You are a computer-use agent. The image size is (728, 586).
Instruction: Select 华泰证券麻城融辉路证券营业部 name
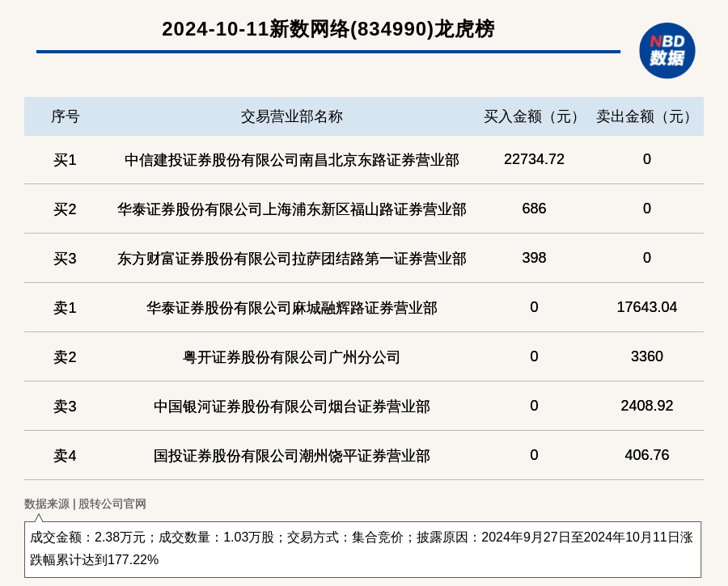pos(291,308)
